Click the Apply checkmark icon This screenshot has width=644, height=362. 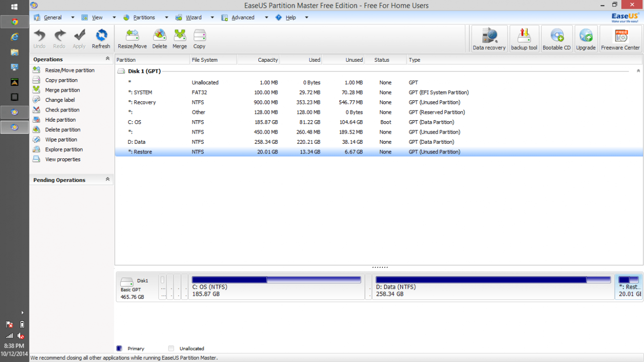(x=79, y=39)
